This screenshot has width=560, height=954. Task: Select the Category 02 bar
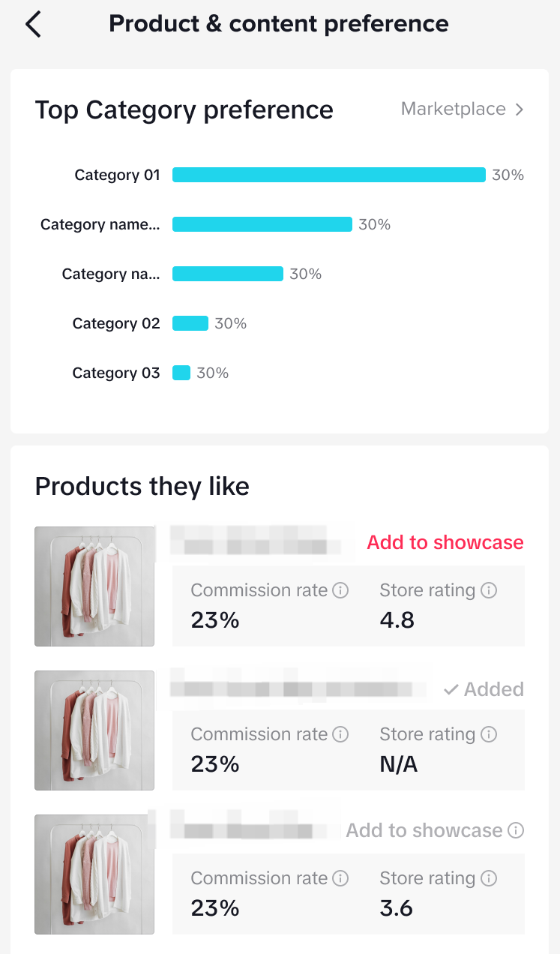click(x=190, y=323)
